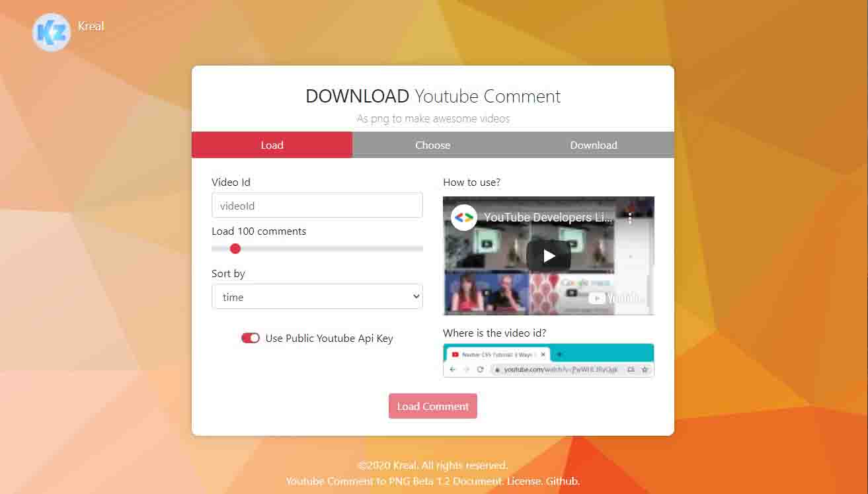This screenshot has height=494, width=868.
Task: Open the video's three-dot more options menu
Action: (x=630, y=218)
